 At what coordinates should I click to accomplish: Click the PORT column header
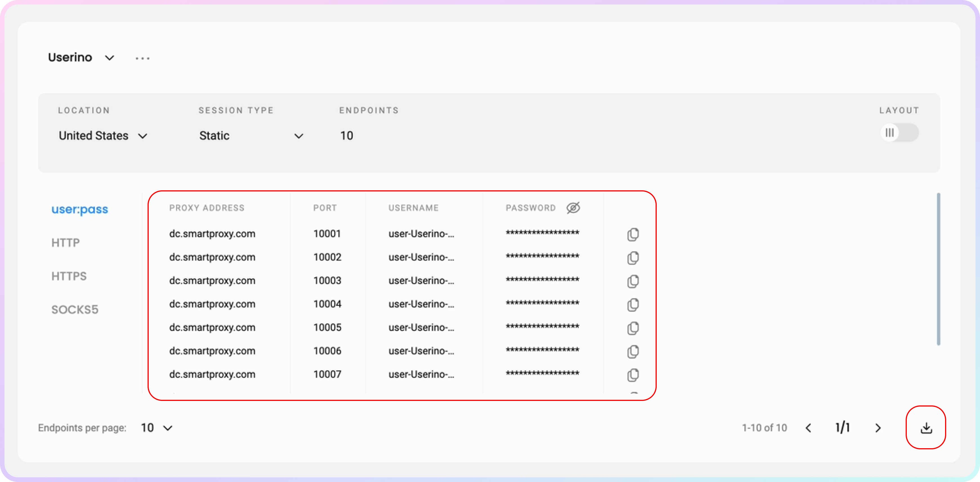click(325, 208)
